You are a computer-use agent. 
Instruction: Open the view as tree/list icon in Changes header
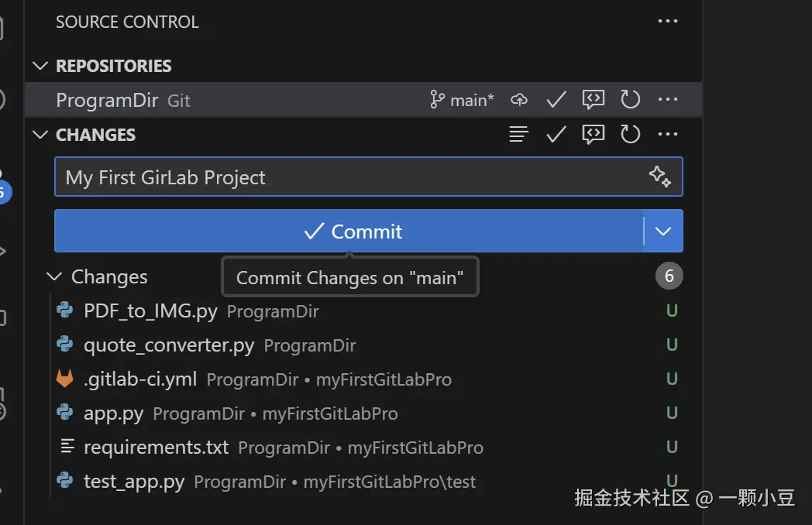tap(519, 135)
